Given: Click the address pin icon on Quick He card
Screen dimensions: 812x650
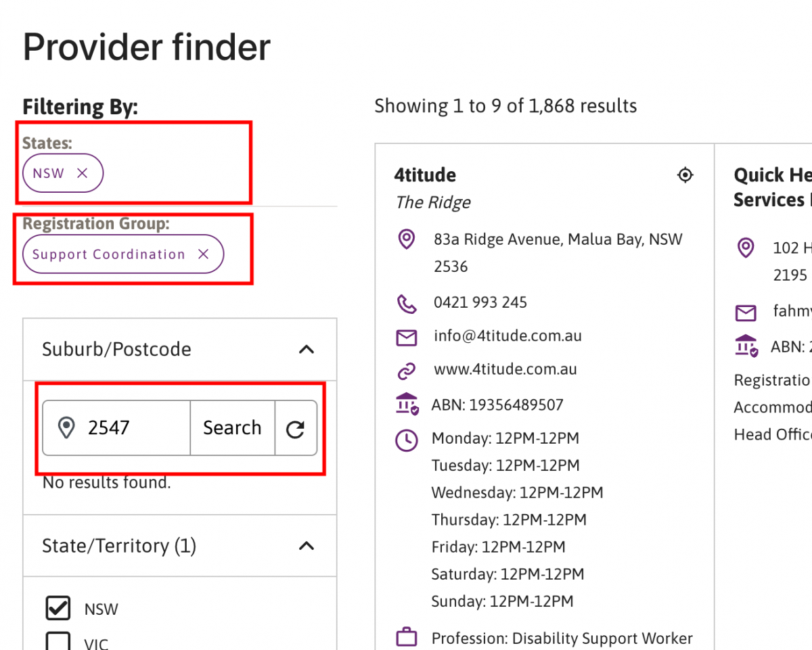Looking at the screenshot, I should click(x=745, y=248).
